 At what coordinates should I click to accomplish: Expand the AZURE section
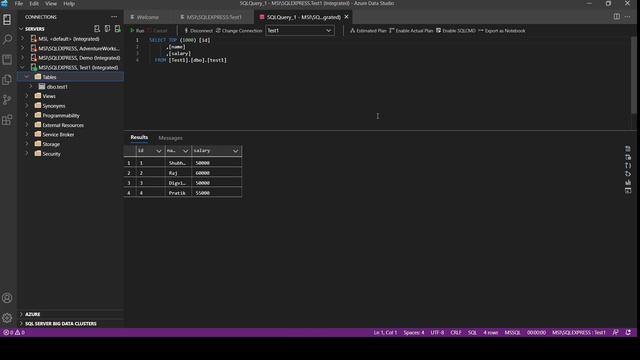point(21,314)
